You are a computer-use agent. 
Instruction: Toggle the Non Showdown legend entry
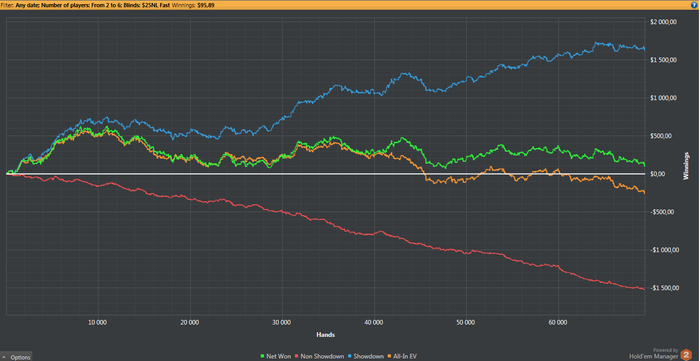[321, 356]
